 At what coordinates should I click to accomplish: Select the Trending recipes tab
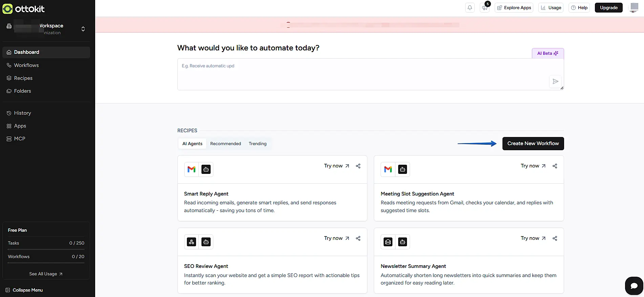click(x=257, y=144)
